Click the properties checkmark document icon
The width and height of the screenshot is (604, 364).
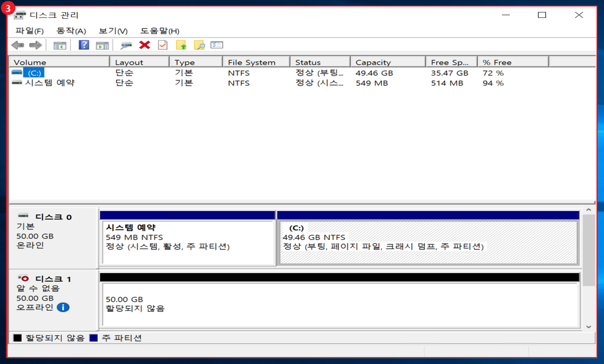tap(163, 45)
